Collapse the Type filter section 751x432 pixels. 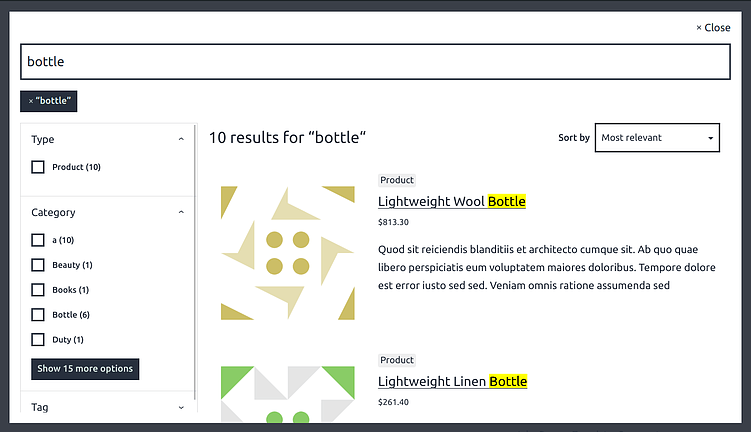pos(181,140)
